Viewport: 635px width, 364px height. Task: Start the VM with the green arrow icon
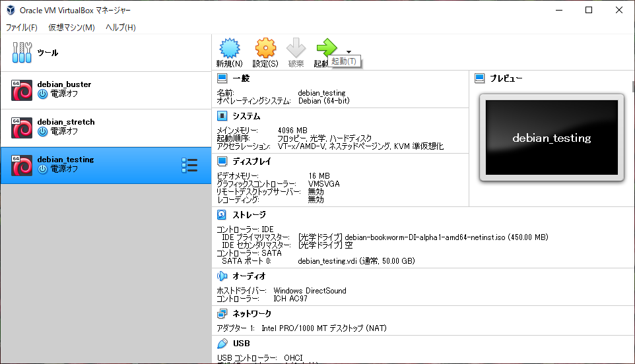click(x=327, y=47)
